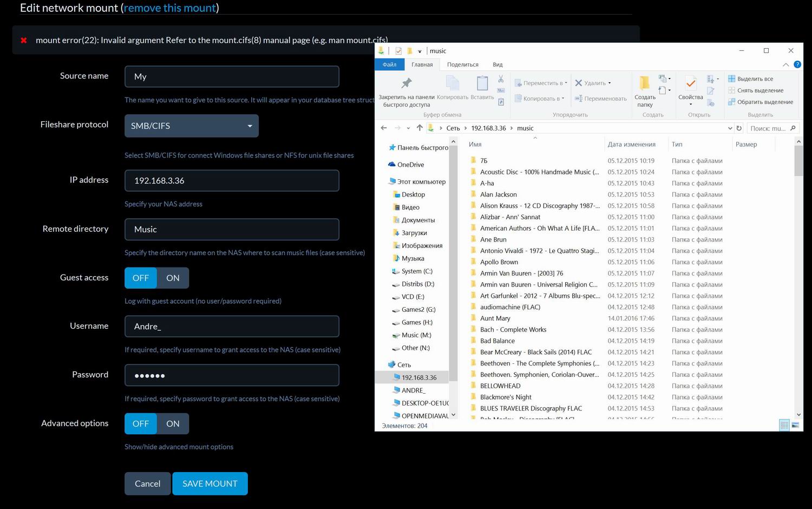Turn ON Advanced options

[x=173, y=423]
